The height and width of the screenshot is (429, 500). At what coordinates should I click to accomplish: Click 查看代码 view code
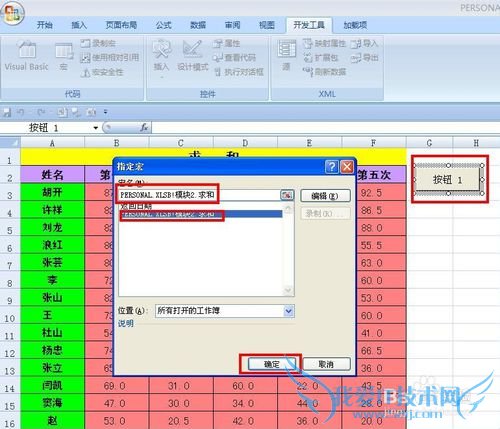tap(235, 57)
